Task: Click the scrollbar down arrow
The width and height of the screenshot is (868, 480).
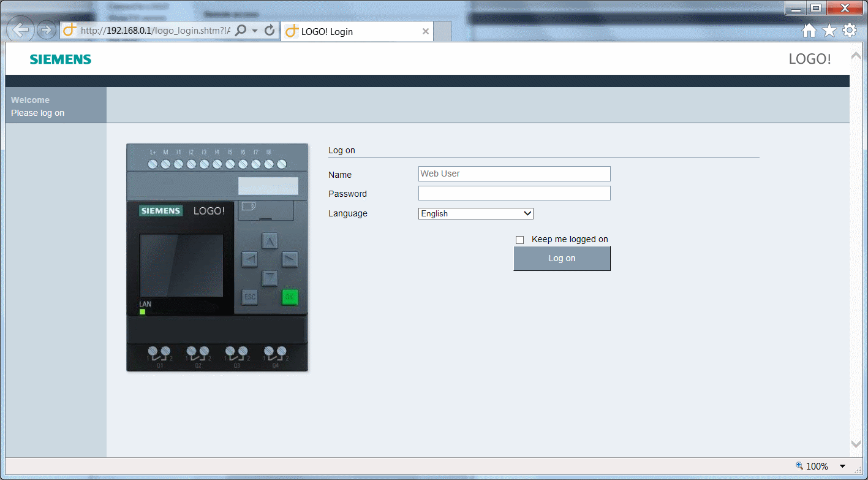Action: click(856, 444)
